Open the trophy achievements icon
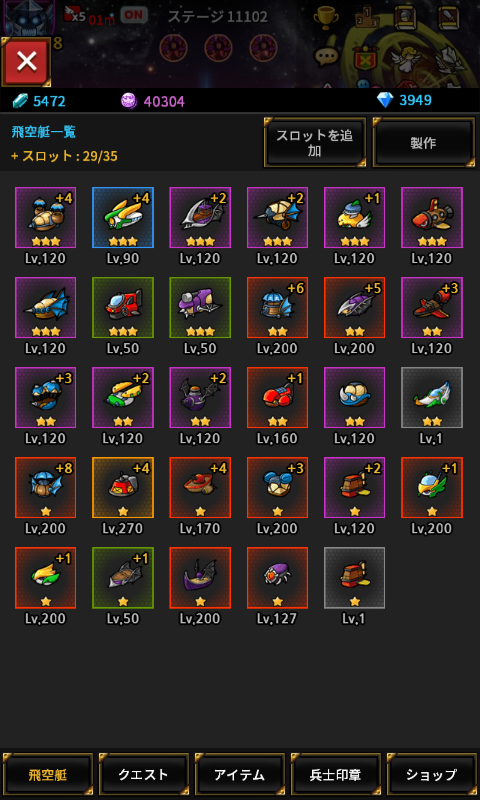The height and width of the screenshot is (800, 480). pos(323,18)
